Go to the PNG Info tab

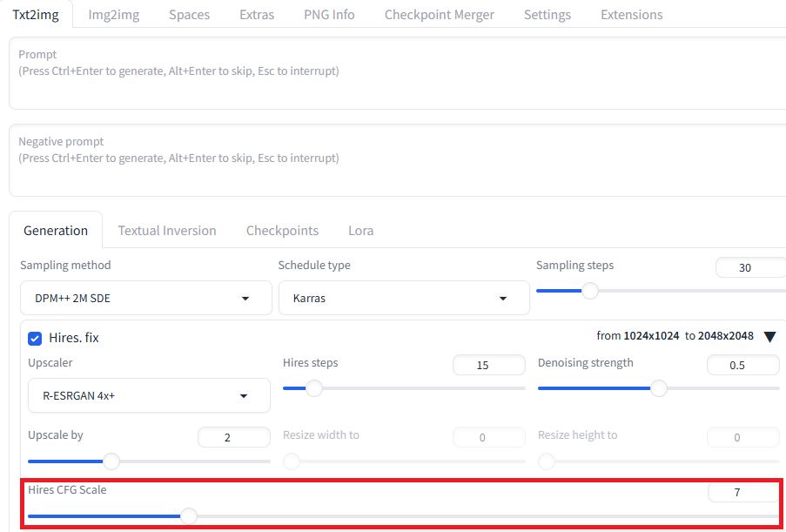(x=329, y=15)
